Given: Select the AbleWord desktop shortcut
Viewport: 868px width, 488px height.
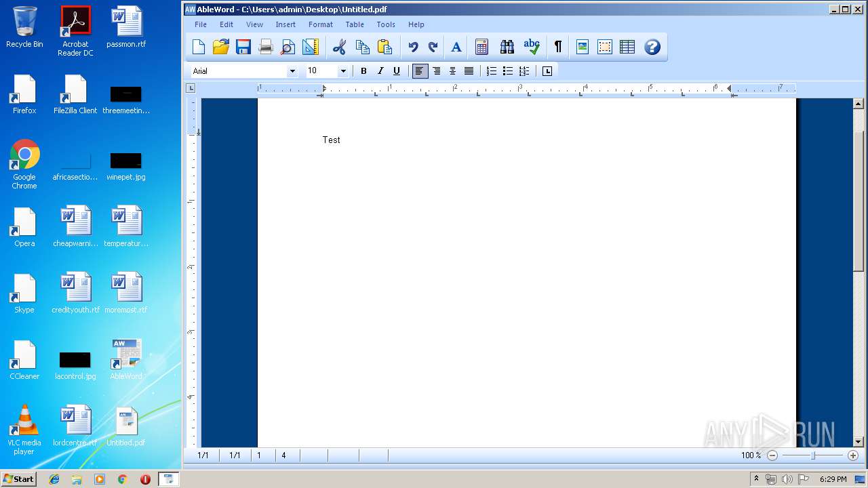Looking at the screenshot, I should pyautogui.click(x=126, y=359).
